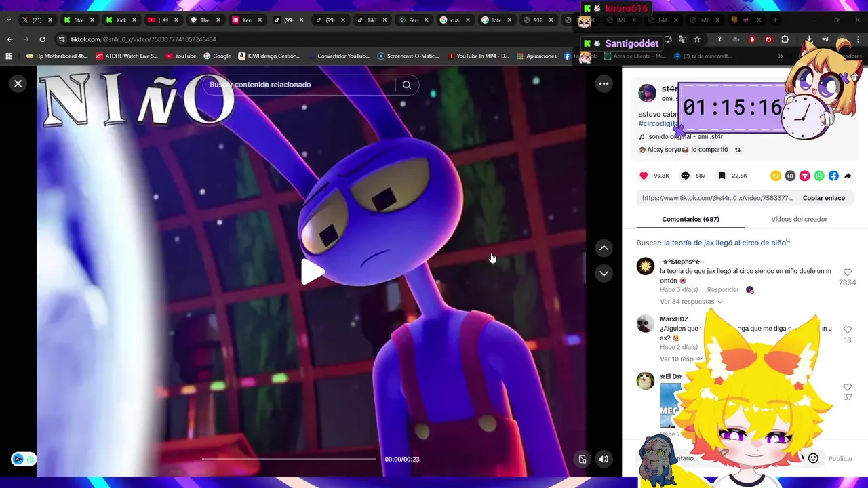Click the search magnifier in related content bar
Screen dimensions: 868x488
click(x=407, y=85)
